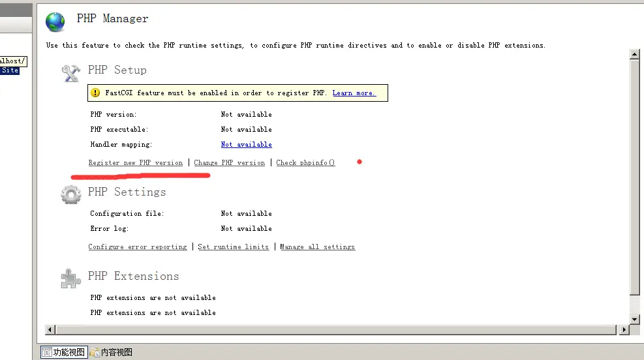Image resolution: width=644 pixels, height=360 pixels.
Task: Click the PHP Settings gear icon
Action: click(x=71, y=194)
